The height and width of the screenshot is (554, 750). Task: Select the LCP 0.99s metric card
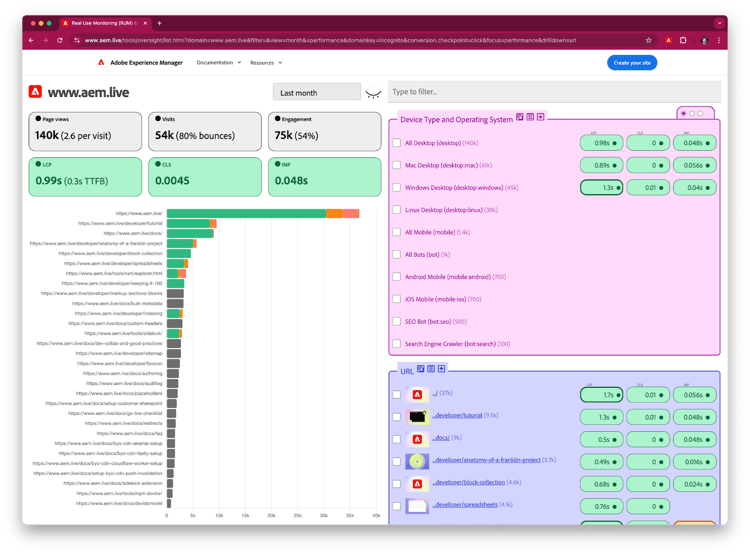[85, 177]
